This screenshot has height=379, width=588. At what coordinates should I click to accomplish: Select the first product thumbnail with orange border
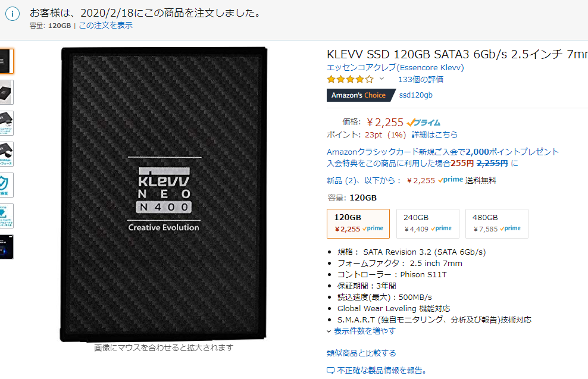coord(7,61)
